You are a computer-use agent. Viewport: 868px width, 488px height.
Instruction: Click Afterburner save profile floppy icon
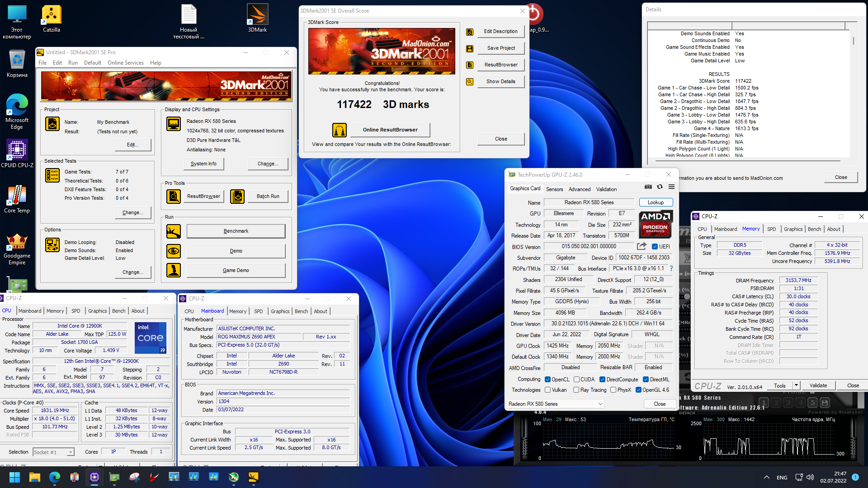point(825,403)
